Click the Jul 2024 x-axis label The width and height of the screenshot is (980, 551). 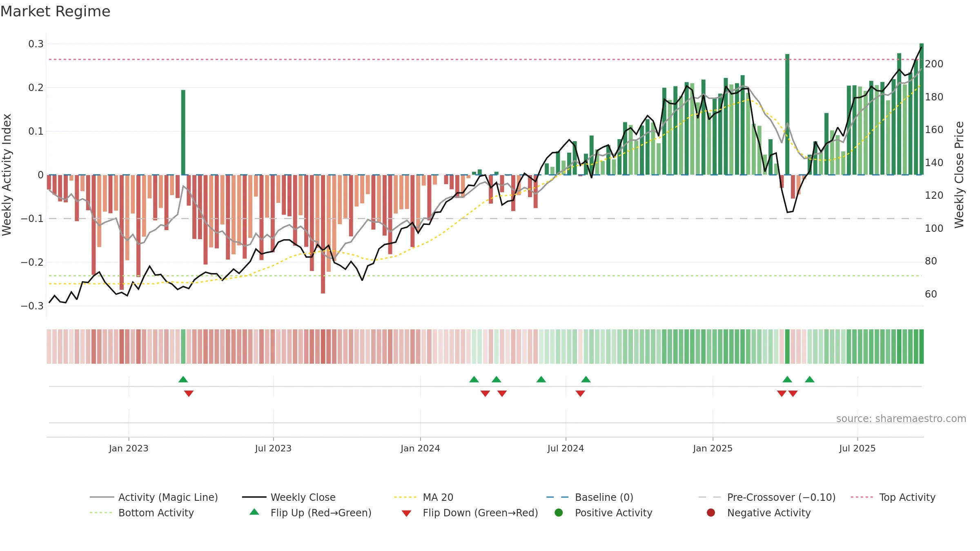[566, 448]
